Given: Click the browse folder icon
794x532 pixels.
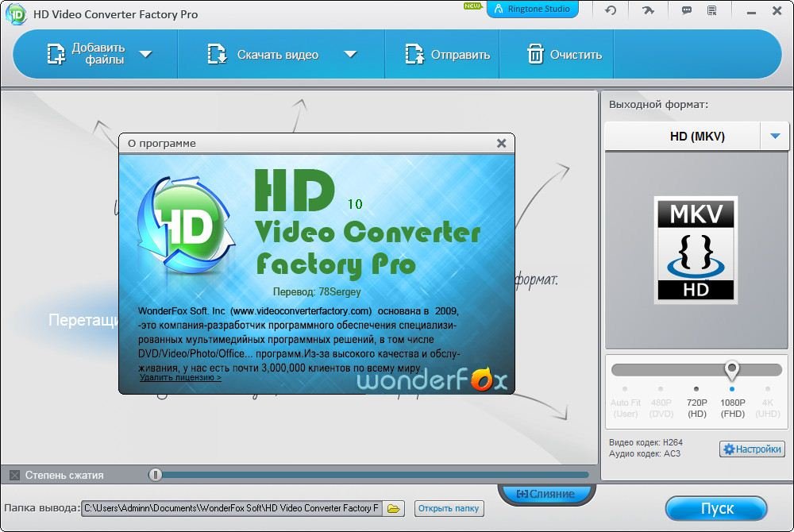Looking at the screenshot, I should coord(394,508).
